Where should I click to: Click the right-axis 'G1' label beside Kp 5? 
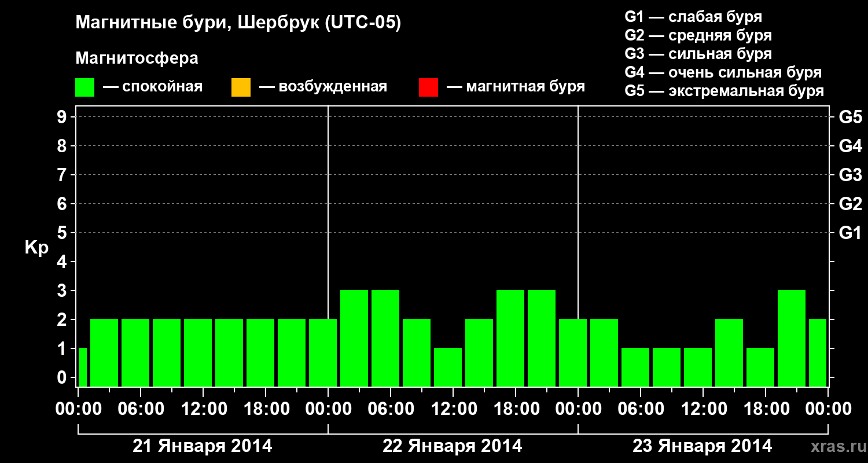[850, 233]
